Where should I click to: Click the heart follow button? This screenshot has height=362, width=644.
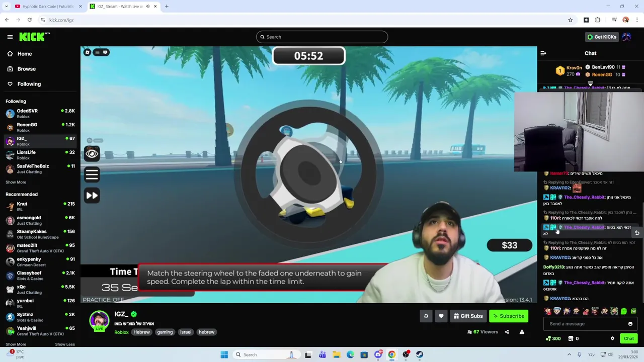coord(441,316)
